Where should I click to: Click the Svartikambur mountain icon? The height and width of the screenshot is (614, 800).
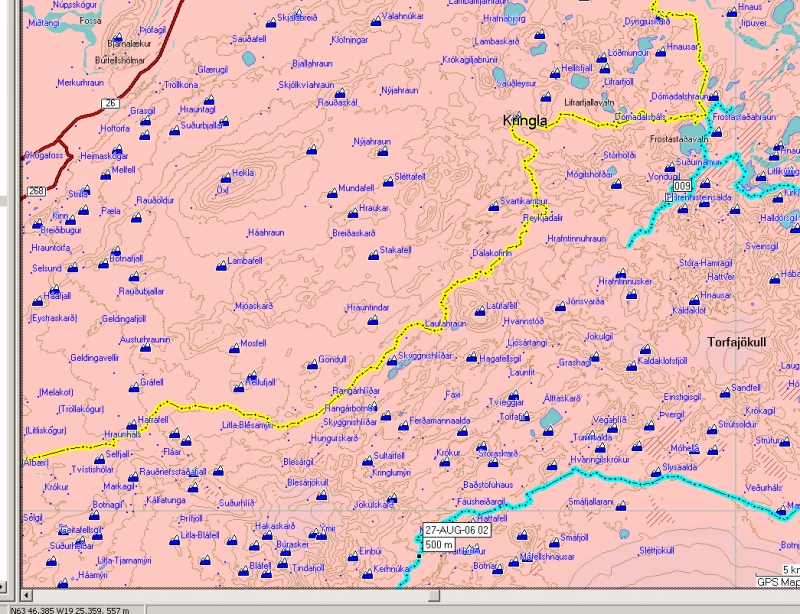pyautogui.click(x=493, y=206)
